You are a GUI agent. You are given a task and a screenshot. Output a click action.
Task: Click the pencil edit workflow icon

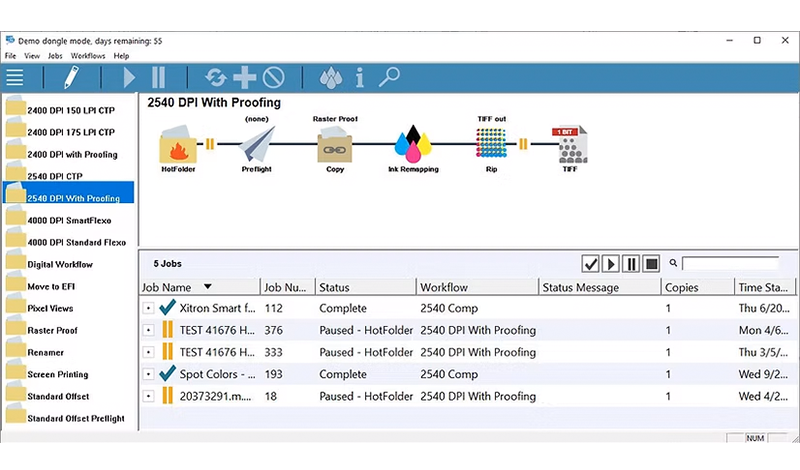coord(71,78)
